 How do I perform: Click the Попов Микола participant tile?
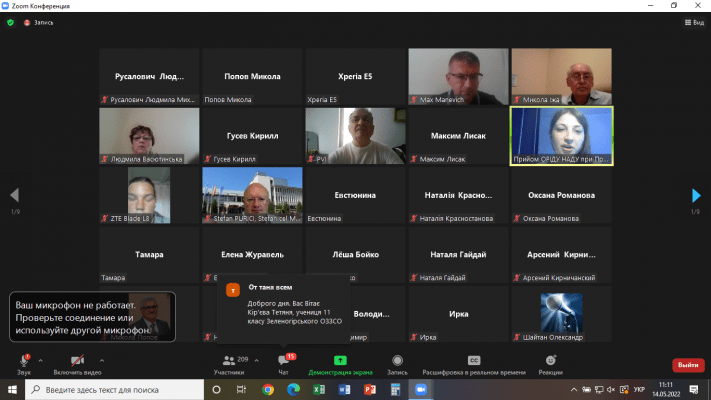point(252,77)
